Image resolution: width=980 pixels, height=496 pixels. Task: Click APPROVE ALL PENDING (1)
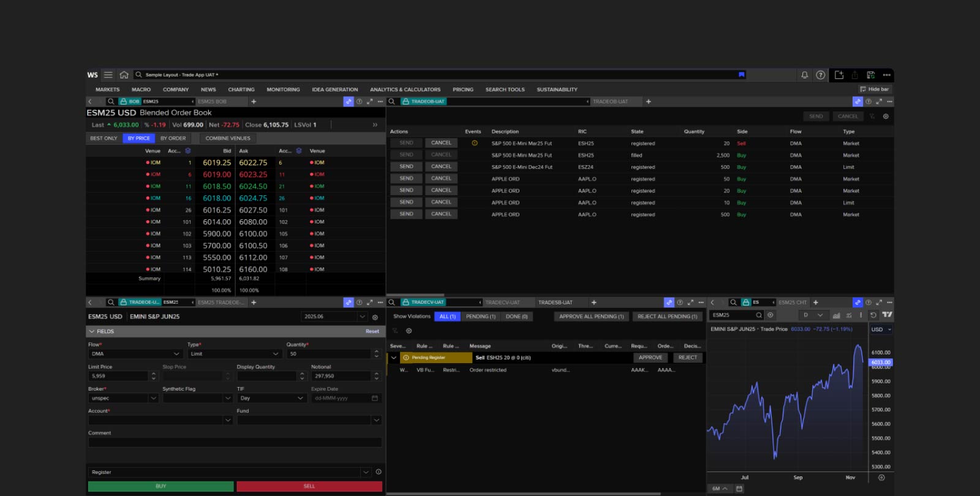pos(592,317)
